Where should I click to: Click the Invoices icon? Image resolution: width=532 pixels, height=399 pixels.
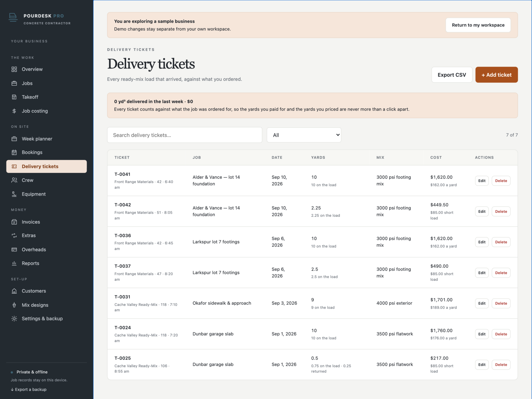[x=14, y=222]
